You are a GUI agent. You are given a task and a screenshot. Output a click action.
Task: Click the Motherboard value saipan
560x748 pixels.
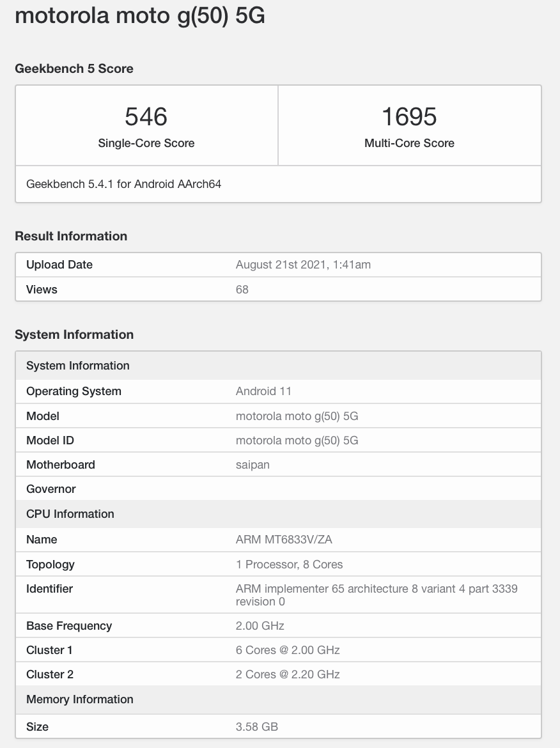point(253,465)
